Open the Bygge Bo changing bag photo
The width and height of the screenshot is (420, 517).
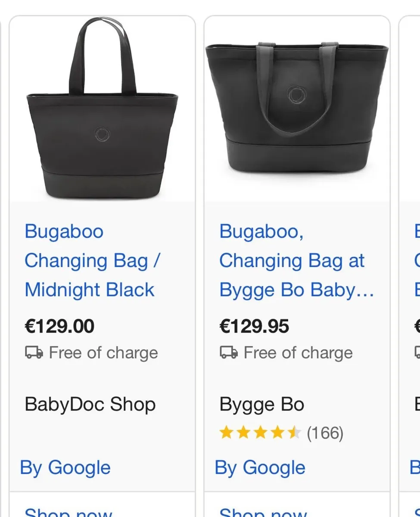point(297,108)
